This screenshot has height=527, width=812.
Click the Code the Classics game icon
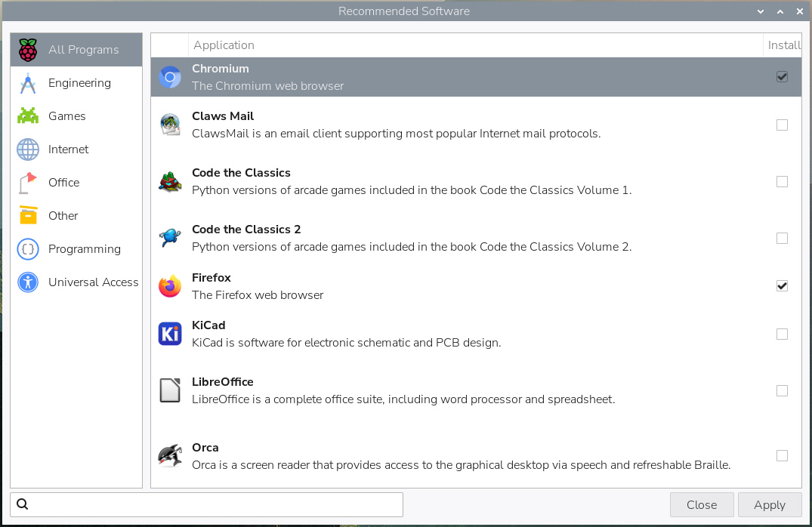click(x=170, y=182)
